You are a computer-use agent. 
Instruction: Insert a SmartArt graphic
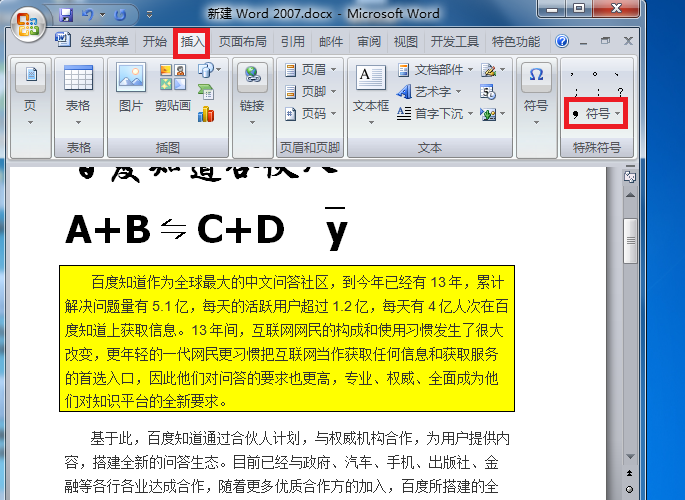206,92
